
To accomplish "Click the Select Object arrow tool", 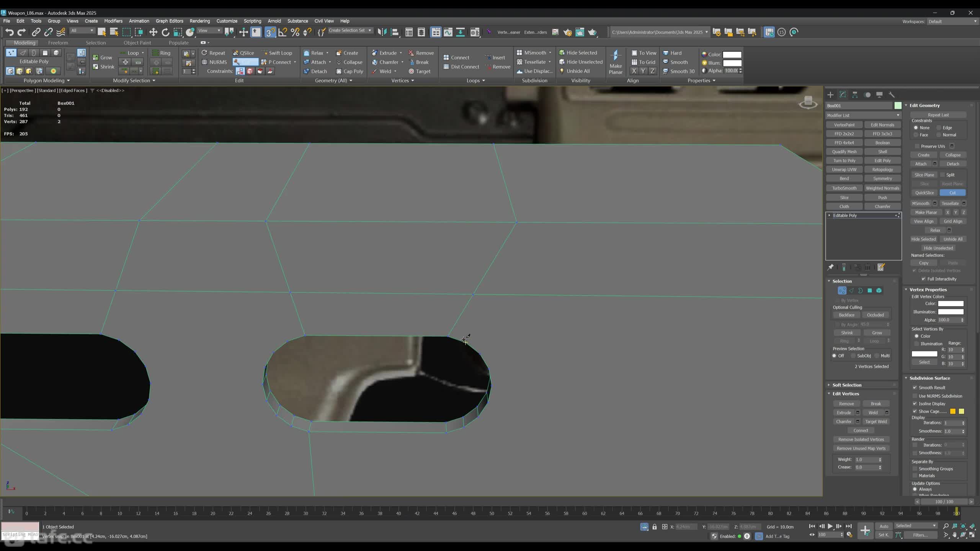I will click(102, 32).
